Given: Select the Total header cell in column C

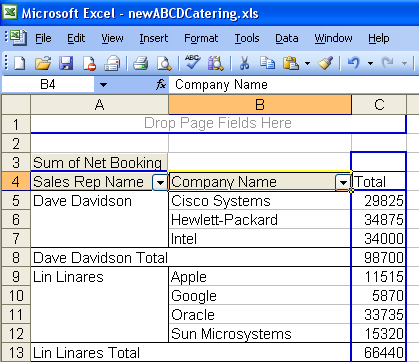Looking at the screenshot, I should click(x=379, y=182).
